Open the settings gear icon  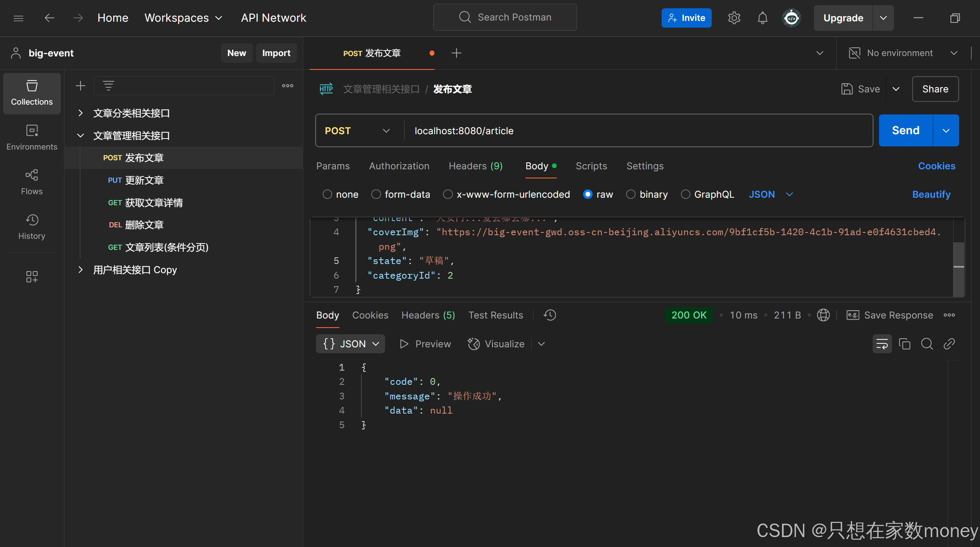pos(734,18)
